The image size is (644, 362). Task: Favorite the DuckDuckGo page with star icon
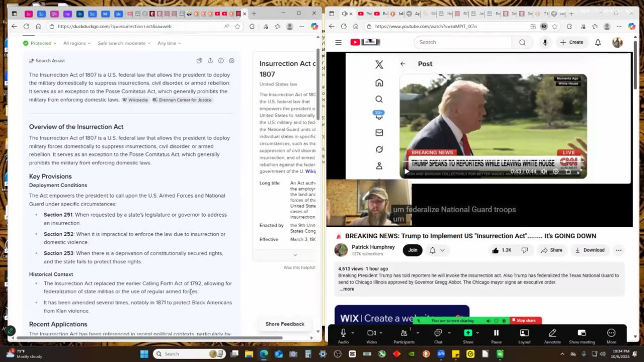pos(237,26)
